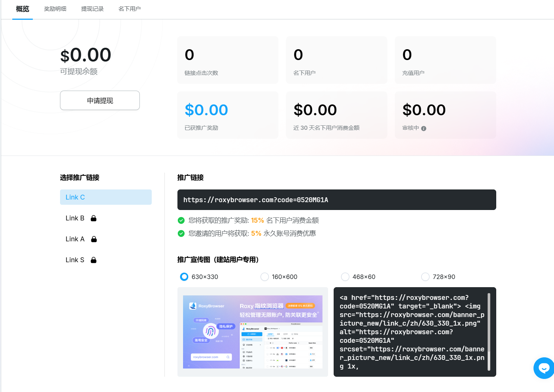Click the 5% discount percentage text

(x=256, y=233)
